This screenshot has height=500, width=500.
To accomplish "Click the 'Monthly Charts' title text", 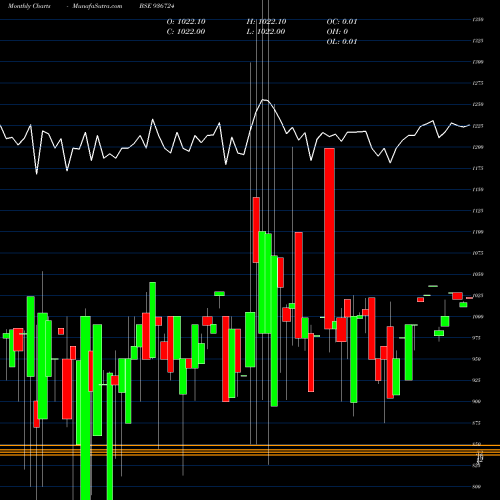I will (29, 6).
